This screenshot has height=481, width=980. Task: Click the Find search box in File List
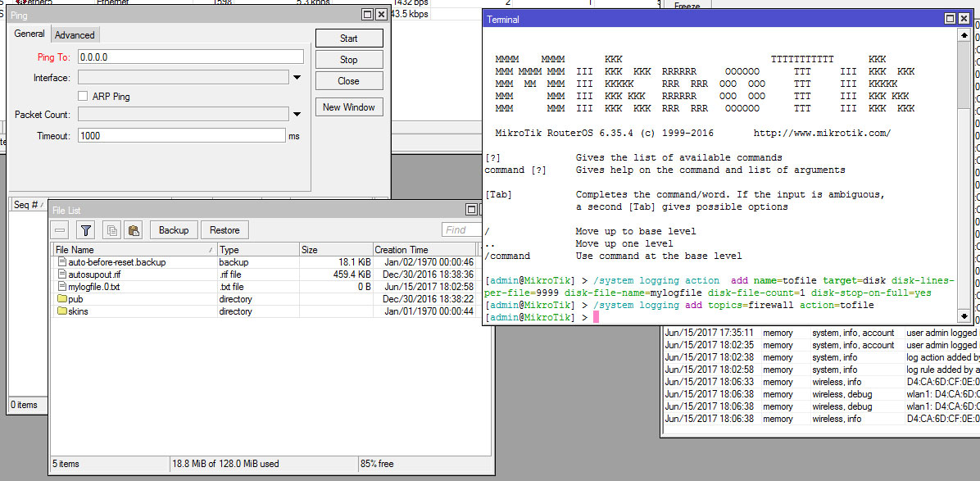point(461,230)
